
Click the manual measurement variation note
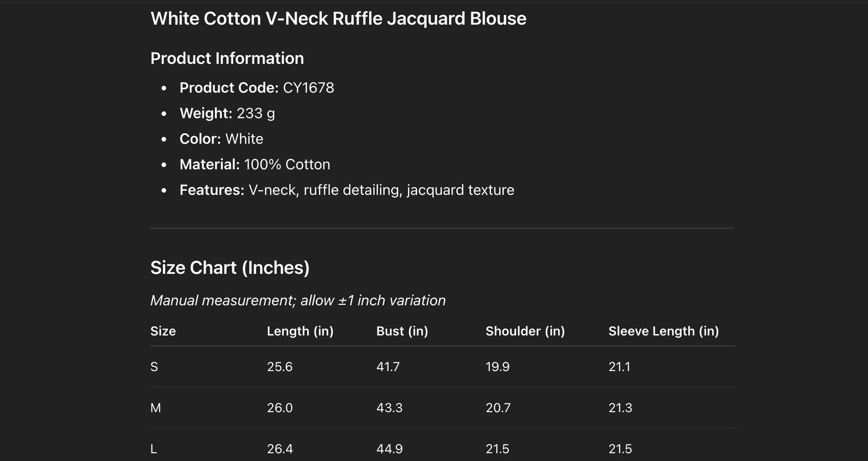[x=298, y=300]
